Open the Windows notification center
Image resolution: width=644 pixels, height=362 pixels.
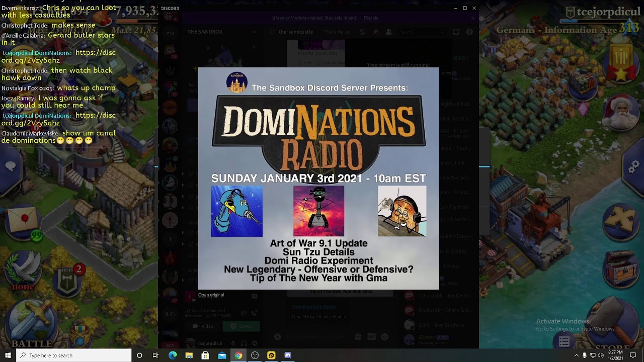pos(633,355)
